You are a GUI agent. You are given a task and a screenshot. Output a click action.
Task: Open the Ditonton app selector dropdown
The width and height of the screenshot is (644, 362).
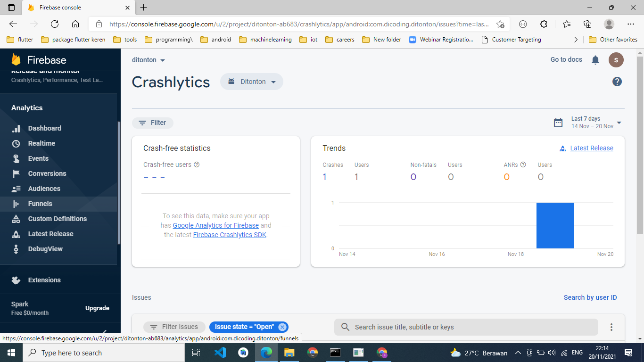pos(252,82)
